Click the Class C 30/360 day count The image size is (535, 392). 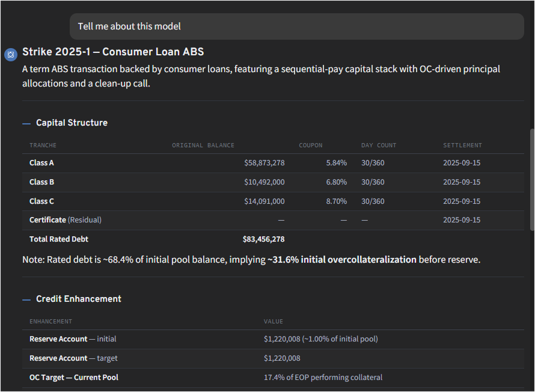click(x=373, y=201)
